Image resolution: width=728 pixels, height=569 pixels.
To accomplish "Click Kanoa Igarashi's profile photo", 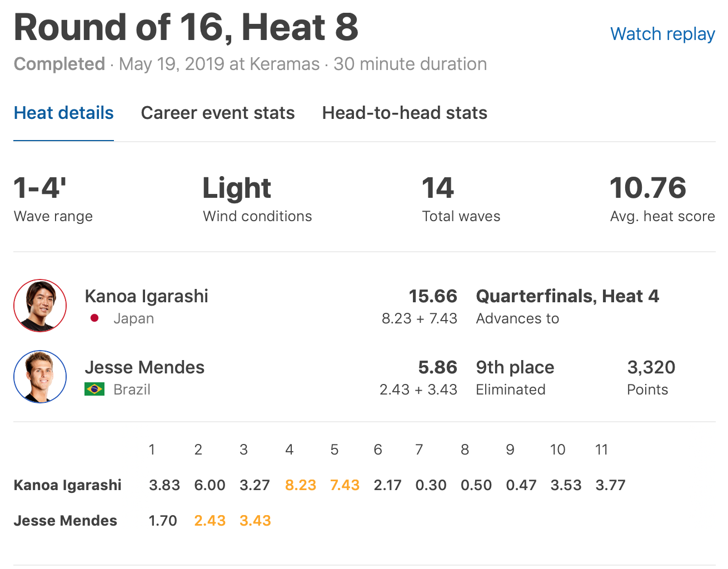I will [40, 306].
